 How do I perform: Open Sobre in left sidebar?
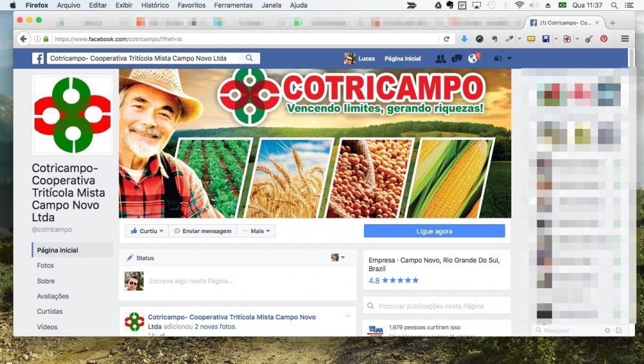[x=46, y=281]
